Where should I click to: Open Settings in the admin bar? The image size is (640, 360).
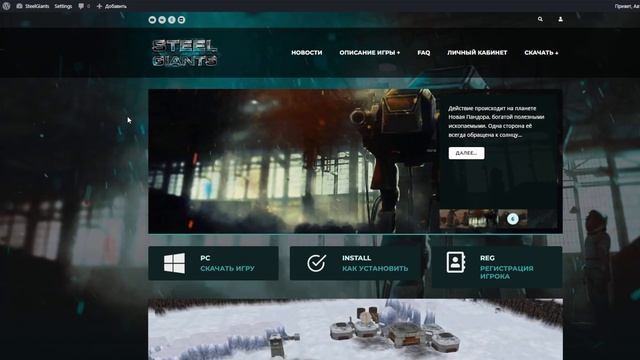(63, 6)
